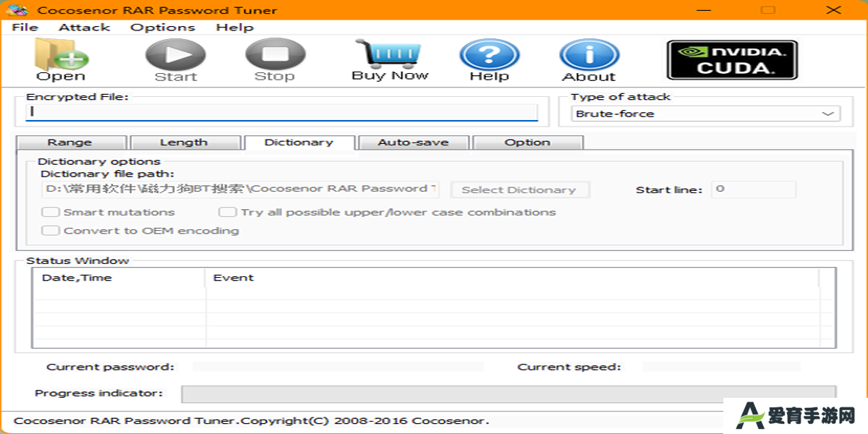Screen dimensions: 868x434
Task: Click the Progress indicator bar
Action: click(x=509, y=393)
